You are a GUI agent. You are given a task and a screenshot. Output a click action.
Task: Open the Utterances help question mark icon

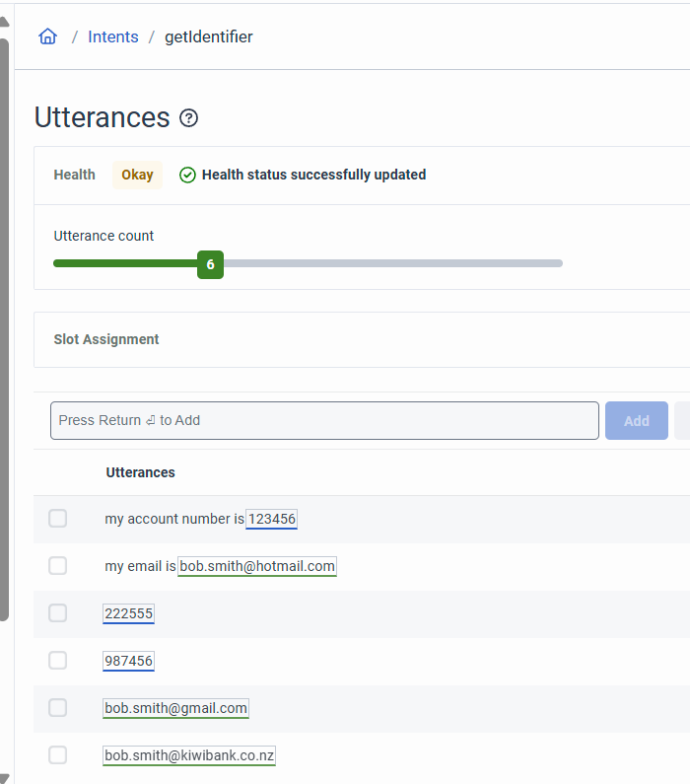[x=189, y=118]
